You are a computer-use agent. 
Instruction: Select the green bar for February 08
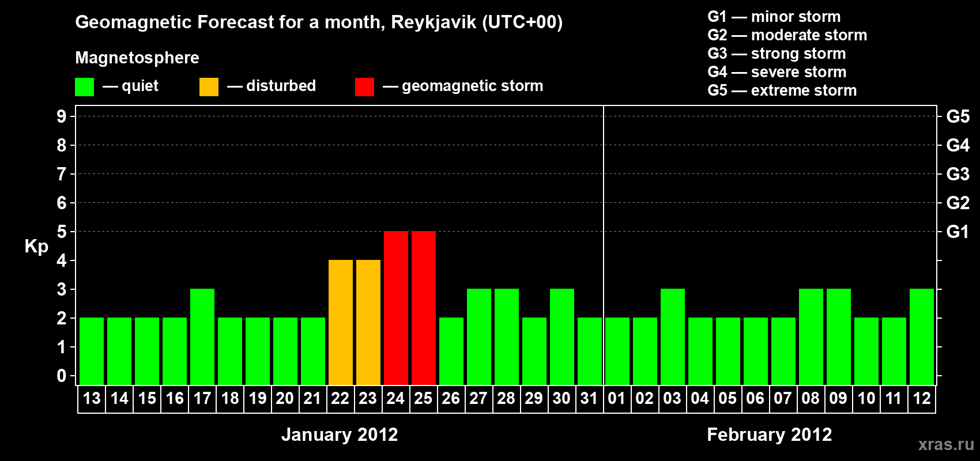(x=811, y=337)
